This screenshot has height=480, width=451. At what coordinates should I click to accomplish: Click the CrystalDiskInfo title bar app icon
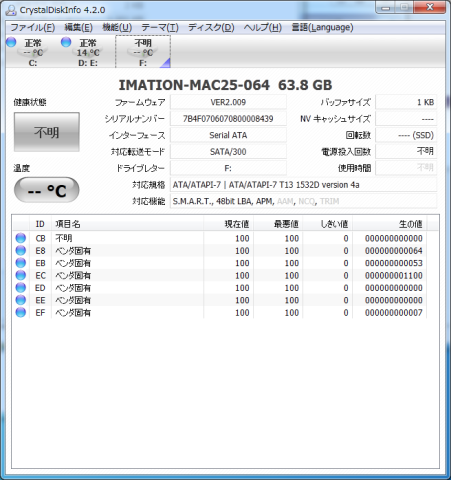click(x=11, y=10)
